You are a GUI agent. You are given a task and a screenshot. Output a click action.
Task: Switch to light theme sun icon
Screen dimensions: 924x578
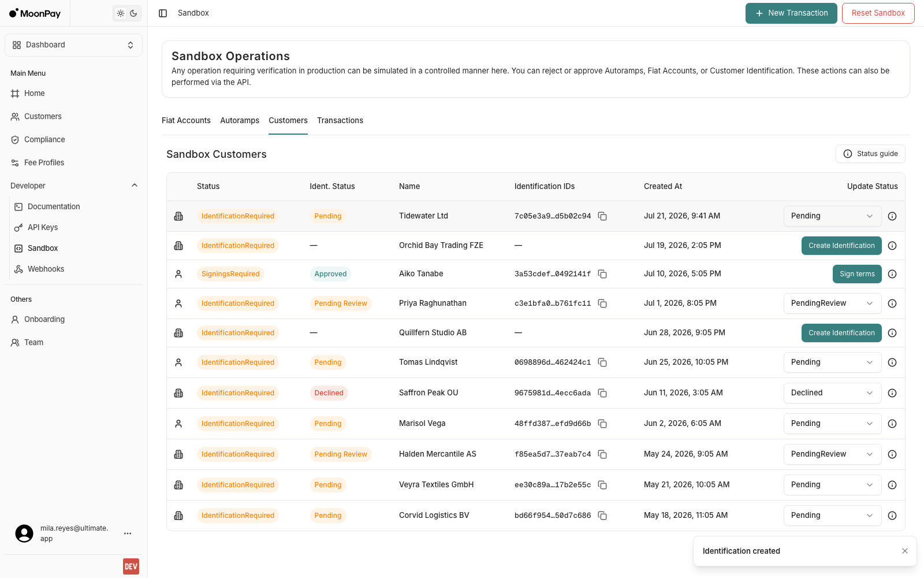point(121,13)
